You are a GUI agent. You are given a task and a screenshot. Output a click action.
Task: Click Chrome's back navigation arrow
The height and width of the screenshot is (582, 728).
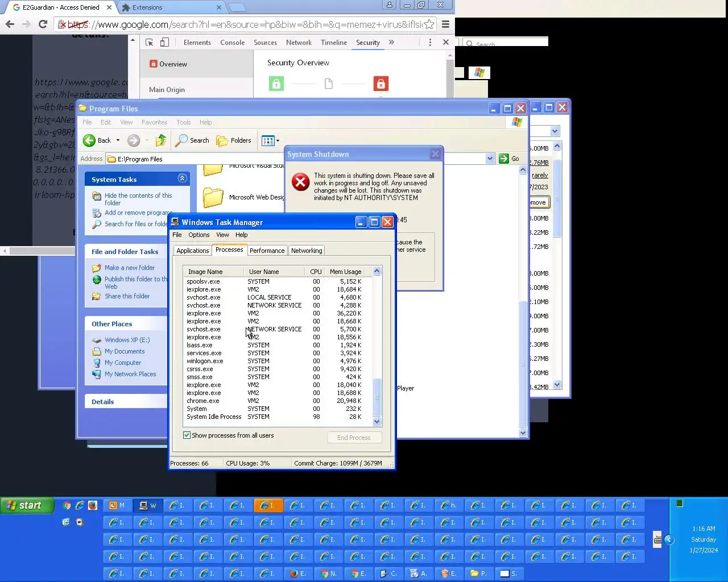tap(10, 24)
